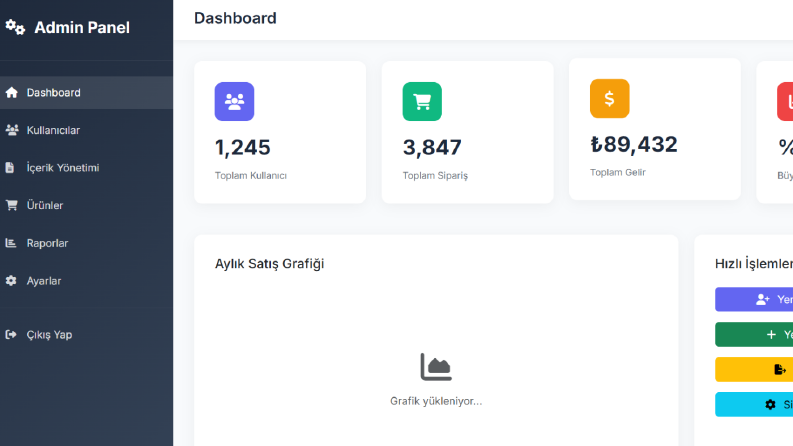Click the home icon beside Dashboard
The image size is (793, 446).
click(x=11, y=93)
